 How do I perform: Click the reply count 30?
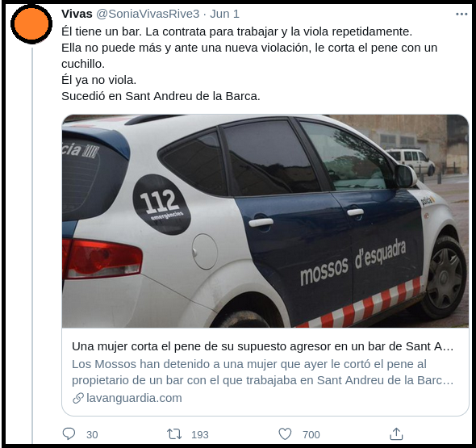[x=92, y=434]
